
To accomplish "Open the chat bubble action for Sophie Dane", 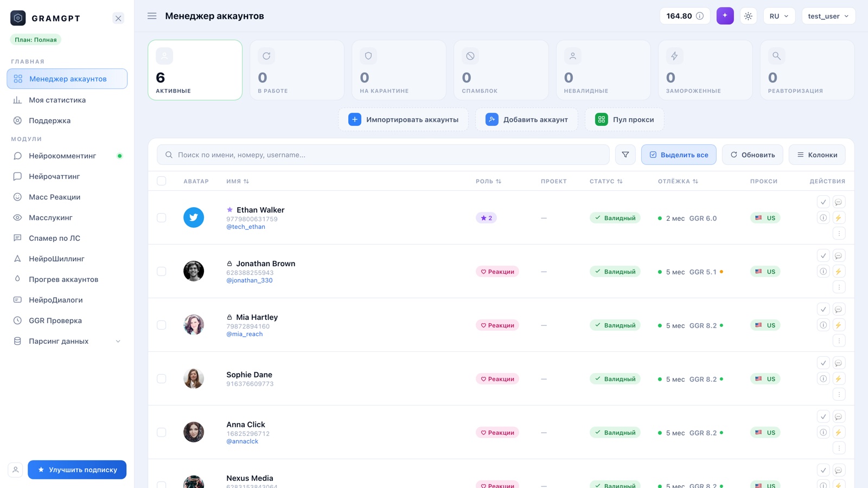I will pos(839,363).
